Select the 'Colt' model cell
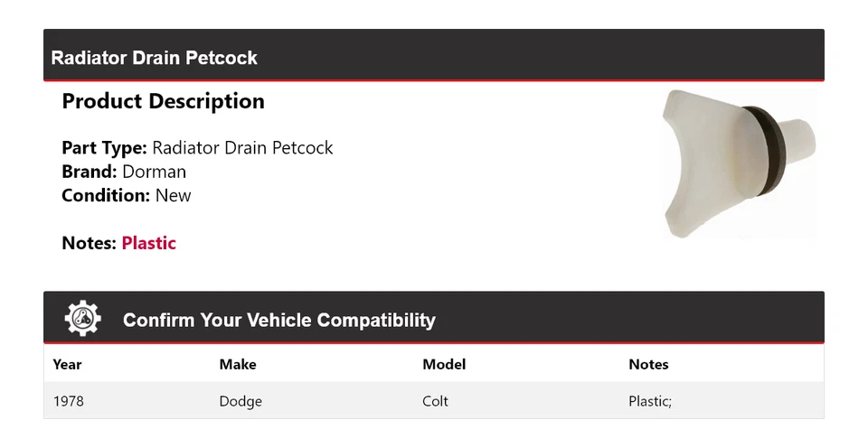868x448 pixels. click(x=435, y=401)
